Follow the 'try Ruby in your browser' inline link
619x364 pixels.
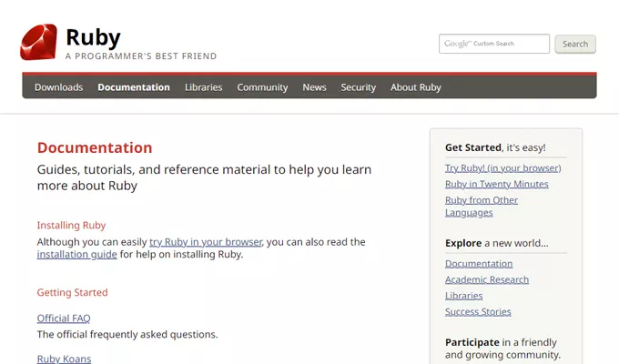[x=206, y=242]
